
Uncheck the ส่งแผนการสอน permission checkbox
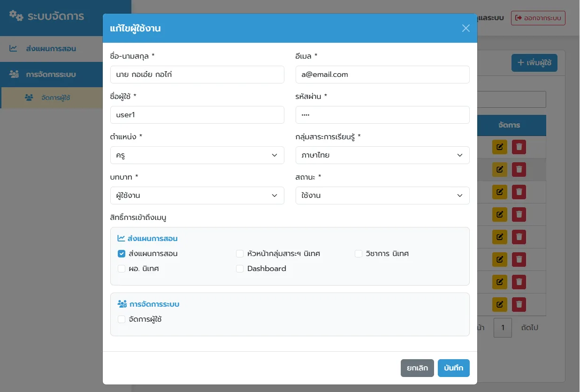point(122,254)
